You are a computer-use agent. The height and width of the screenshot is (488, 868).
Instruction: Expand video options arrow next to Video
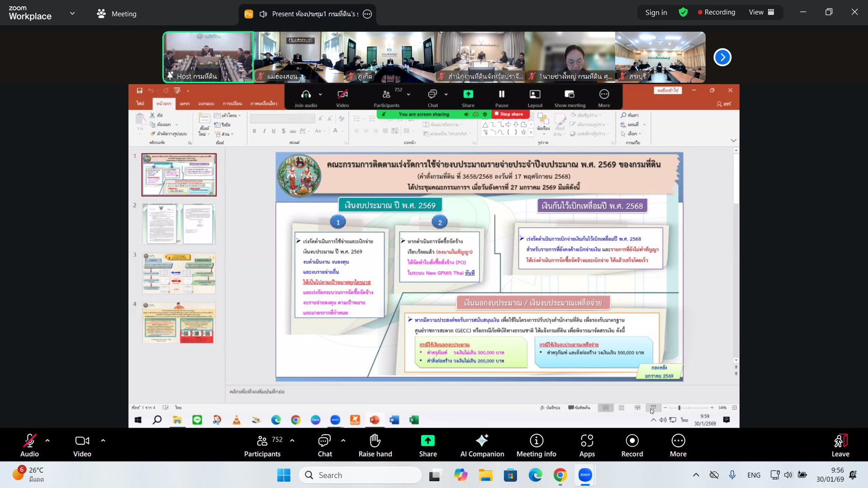(x=103, y=441)
